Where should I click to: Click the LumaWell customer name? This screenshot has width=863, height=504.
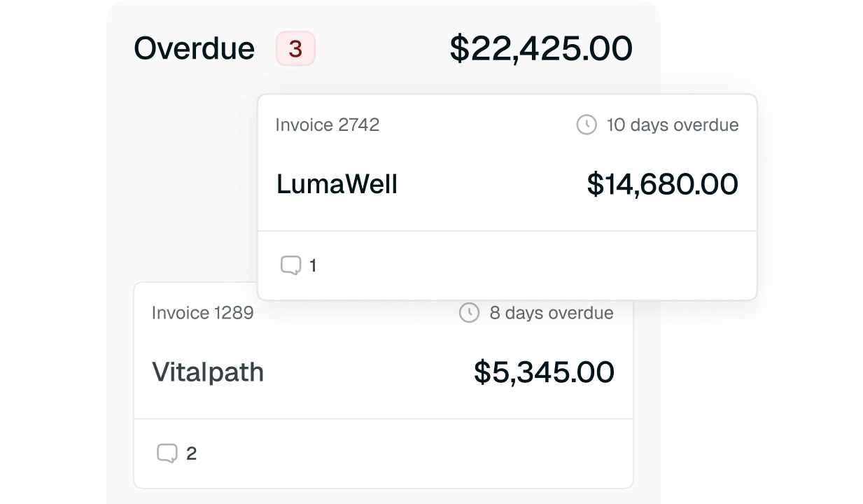337,184
